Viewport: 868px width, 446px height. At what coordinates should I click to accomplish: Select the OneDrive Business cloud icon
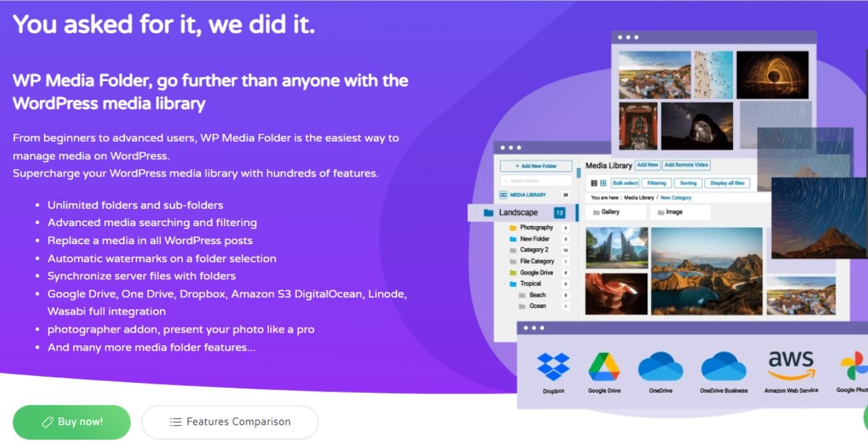[724, 367]
